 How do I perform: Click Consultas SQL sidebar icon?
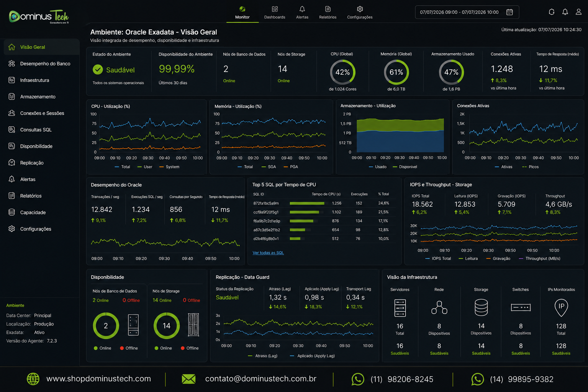point(12,129)
